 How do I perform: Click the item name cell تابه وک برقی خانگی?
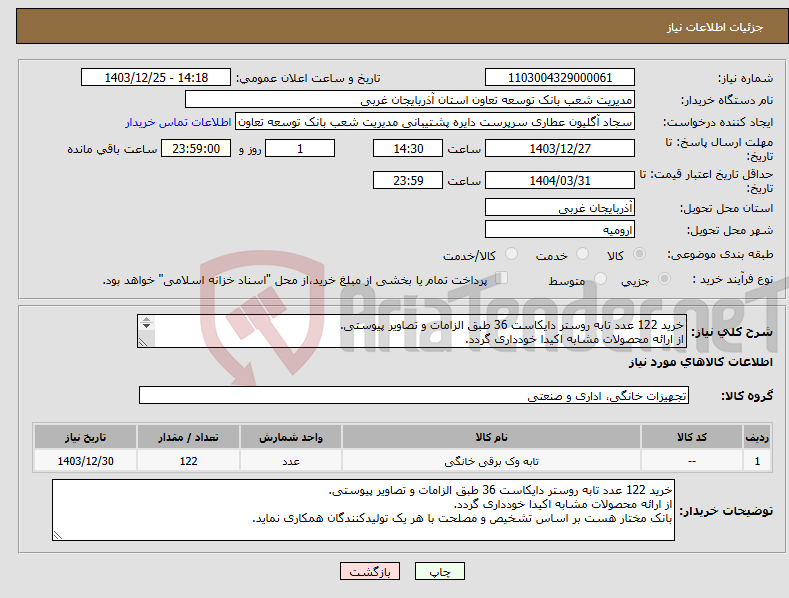click(491, 461)
